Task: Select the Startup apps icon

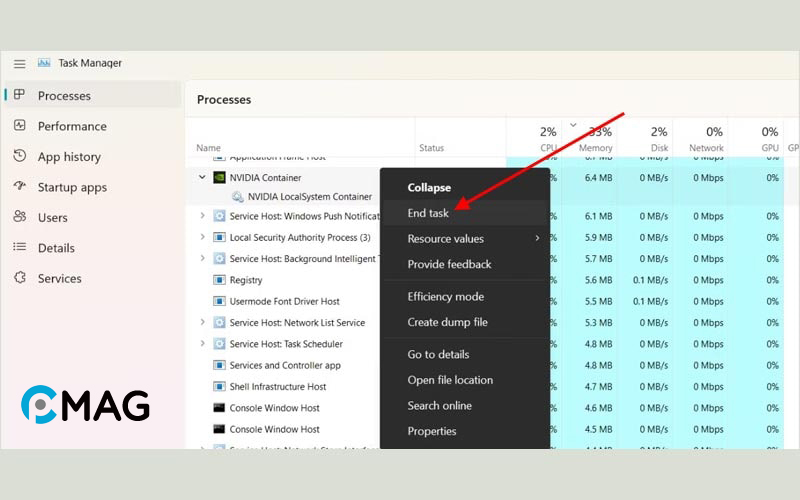Action: click(x=19, y=187)
